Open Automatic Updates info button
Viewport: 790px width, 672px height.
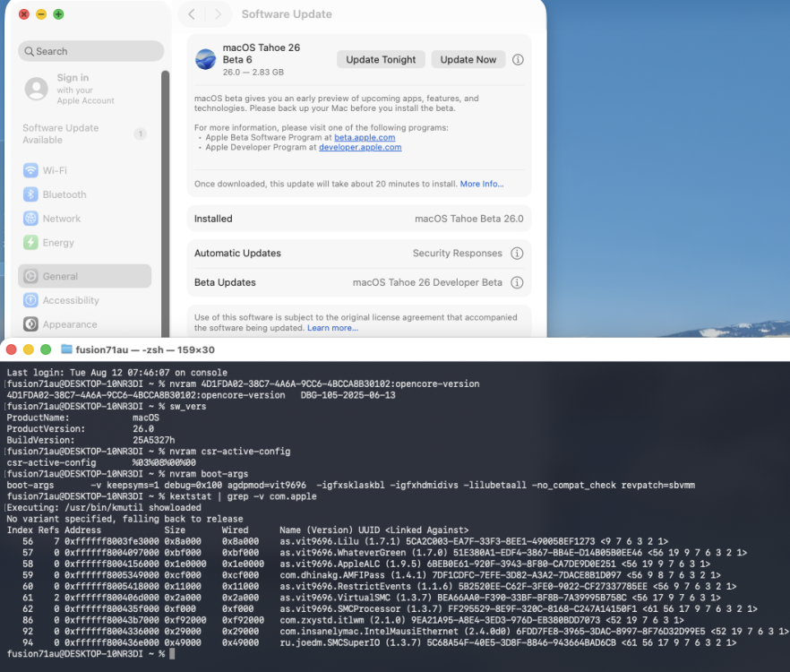click(517, 253)
